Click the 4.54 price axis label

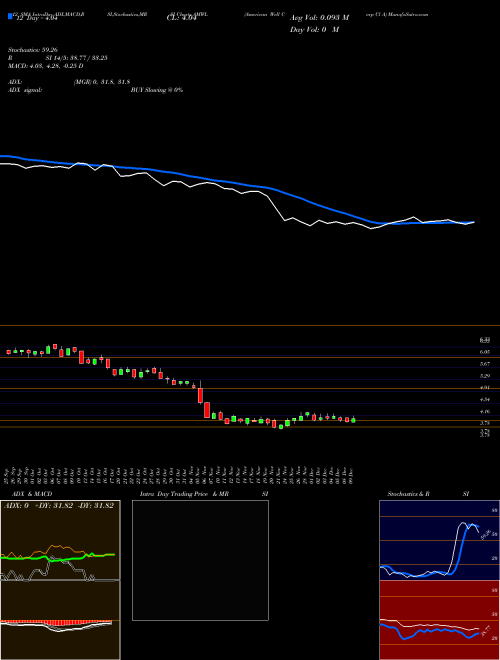pyautogui.click(x=484, y=399)
